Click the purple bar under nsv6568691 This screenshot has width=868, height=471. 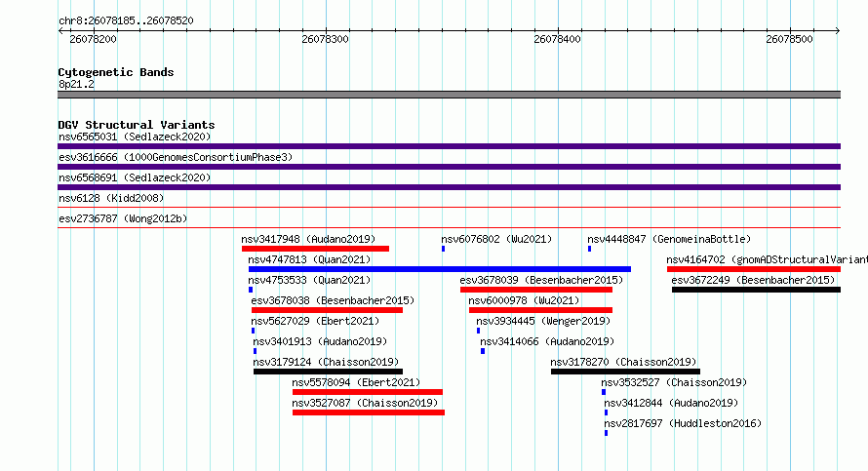click(449, 187)
